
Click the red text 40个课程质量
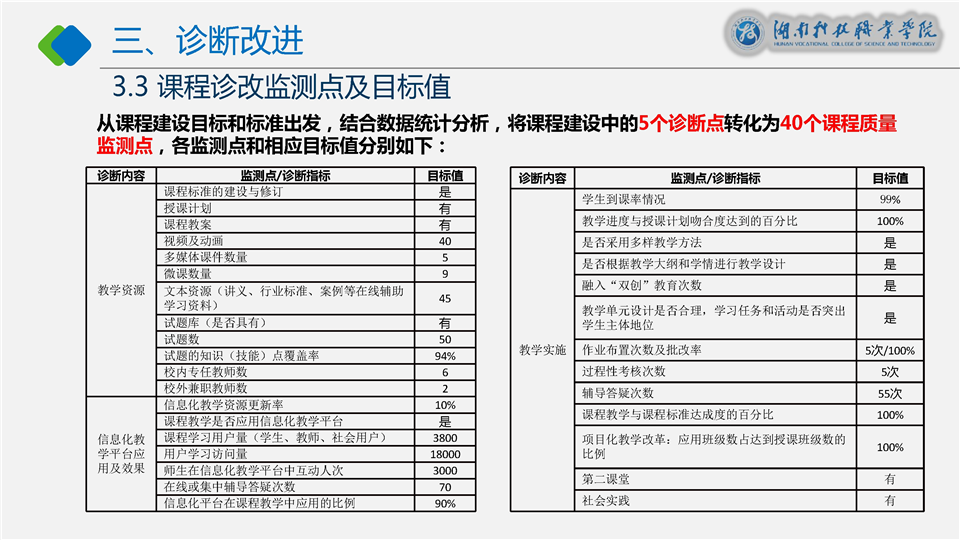coord(836,124)
